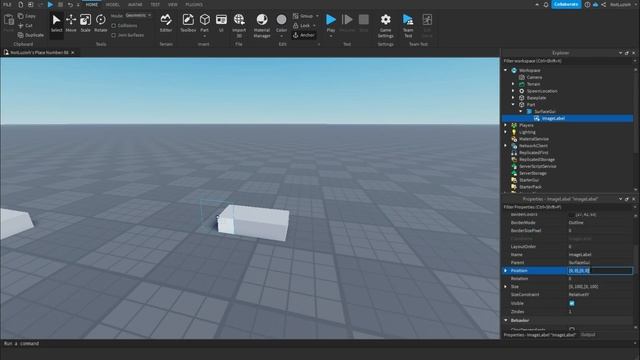Click the Collaborate button

(x=566, y=4)
